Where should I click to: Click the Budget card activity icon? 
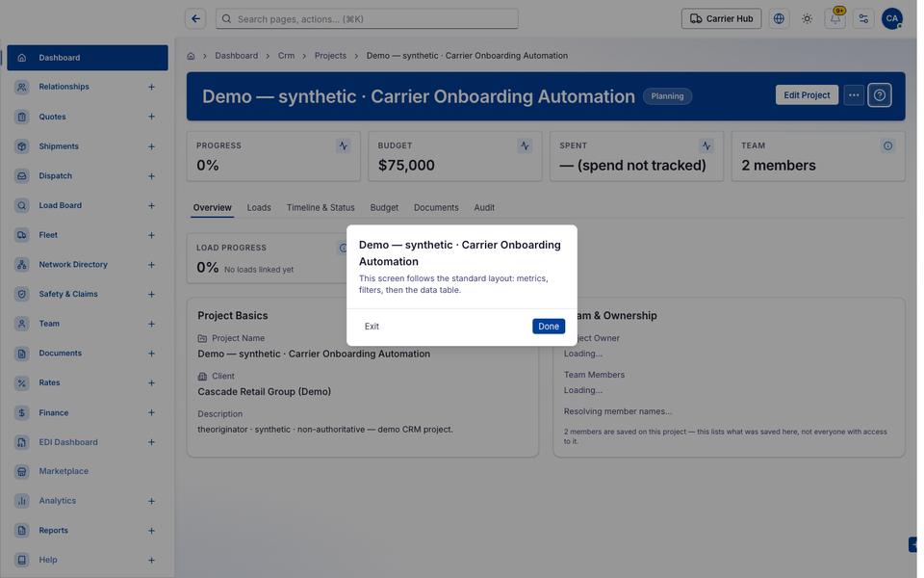click(x=525, y=145)
